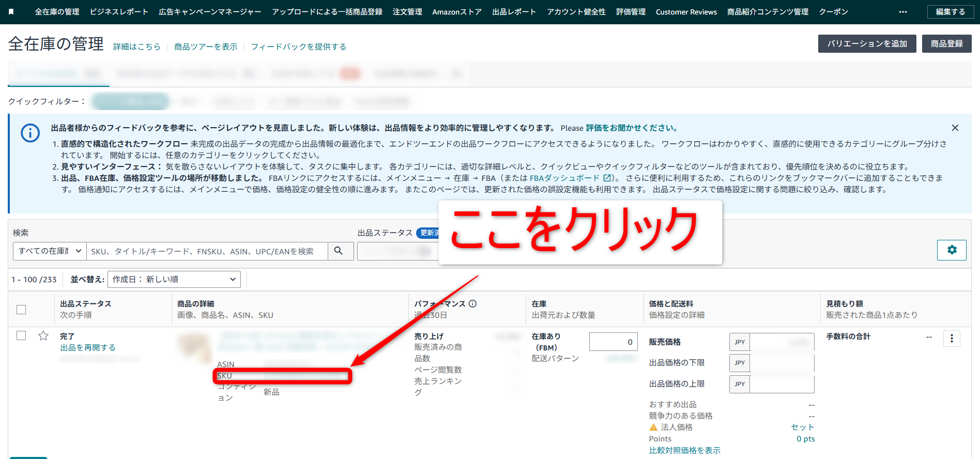Open the kebab actions menu for first product
980x459 pixels.
point(952,339)
